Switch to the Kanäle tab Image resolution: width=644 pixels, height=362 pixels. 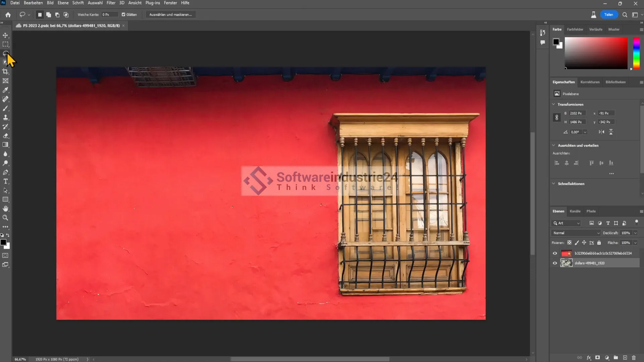(x=575, y=211)
